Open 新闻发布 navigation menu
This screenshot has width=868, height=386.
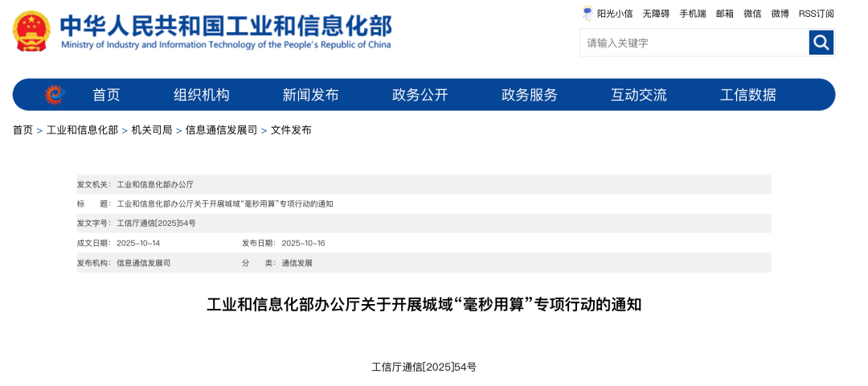pos(310,95)
